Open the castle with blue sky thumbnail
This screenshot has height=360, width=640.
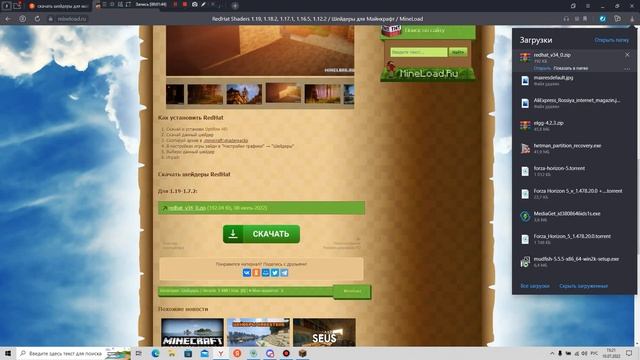coord(244,94)
